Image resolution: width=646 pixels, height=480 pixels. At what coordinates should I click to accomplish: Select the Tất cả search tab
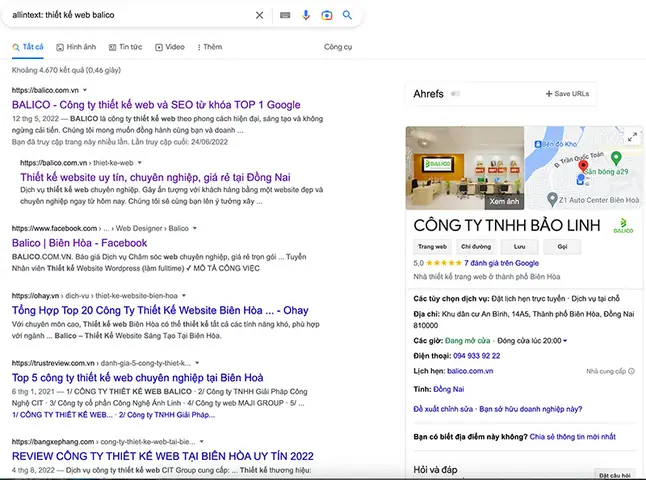28,47
